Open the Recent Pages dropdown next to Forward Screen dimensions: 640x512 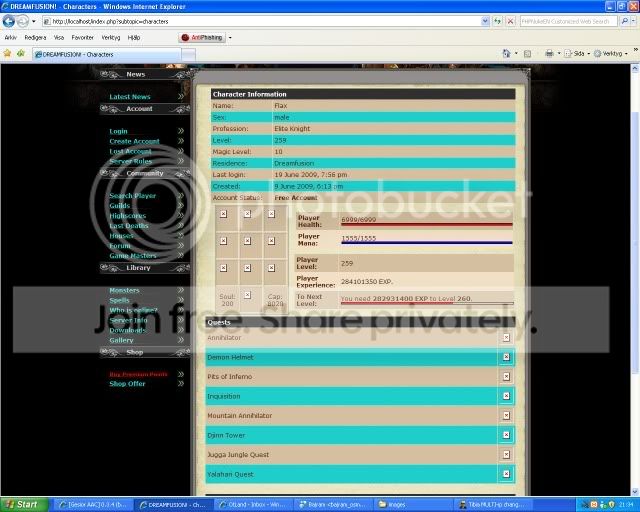[x=34, y=21]
